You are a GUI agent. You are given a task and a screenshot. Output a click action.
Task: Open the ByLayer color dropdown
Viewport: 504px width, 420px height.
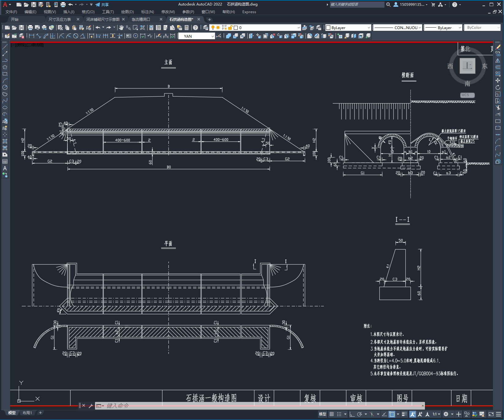point(348,28)
